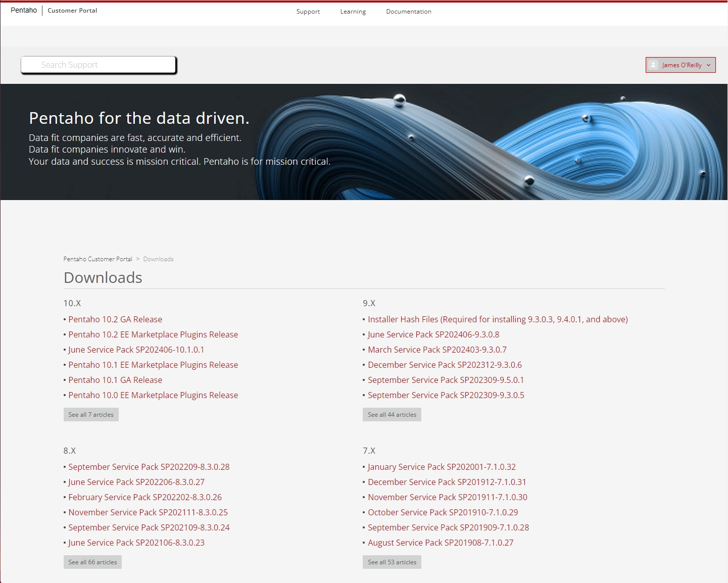Open the Learning menu item
The height and width of the screenshot is (583, 728).
pos(353,12)
